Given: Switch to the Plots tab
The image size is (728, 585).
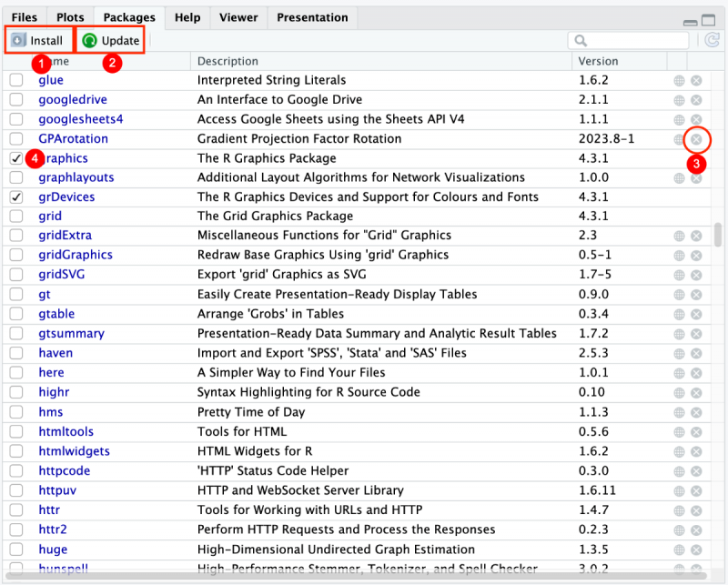Looking at the screenshot, I should click(70, 17).
